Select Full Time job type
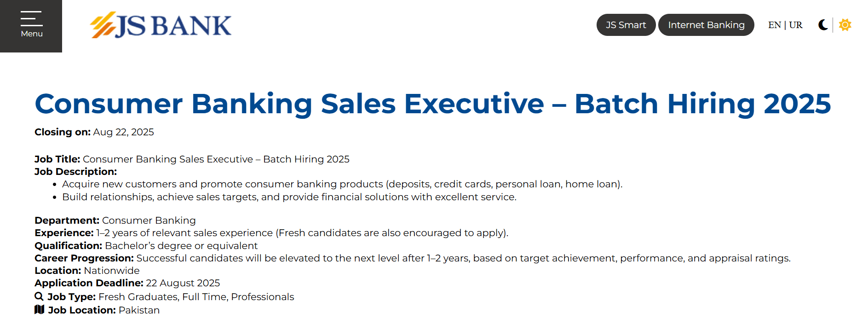The height and width of the screenshot is (319, 868). coord(205,297)
